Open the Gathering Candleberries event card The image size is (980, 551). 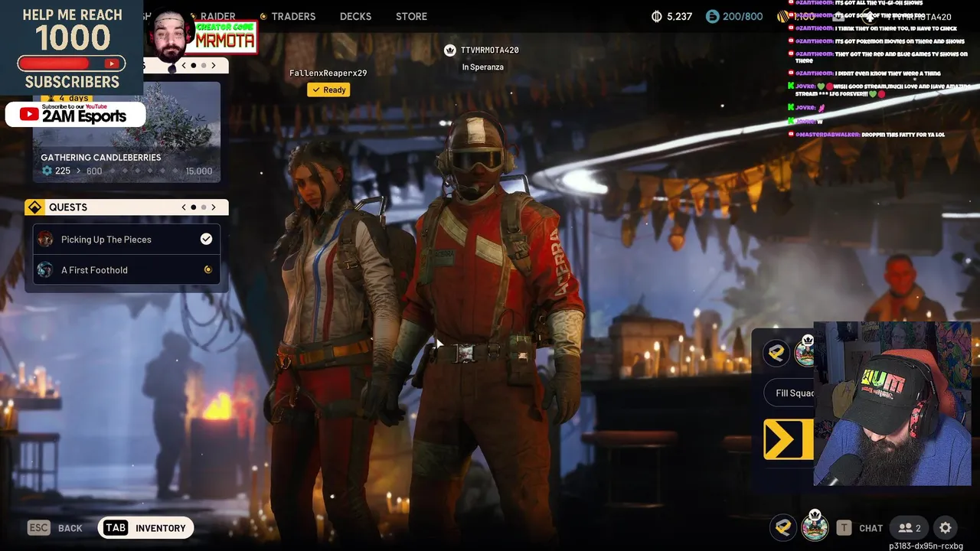[x=126, y=132]
